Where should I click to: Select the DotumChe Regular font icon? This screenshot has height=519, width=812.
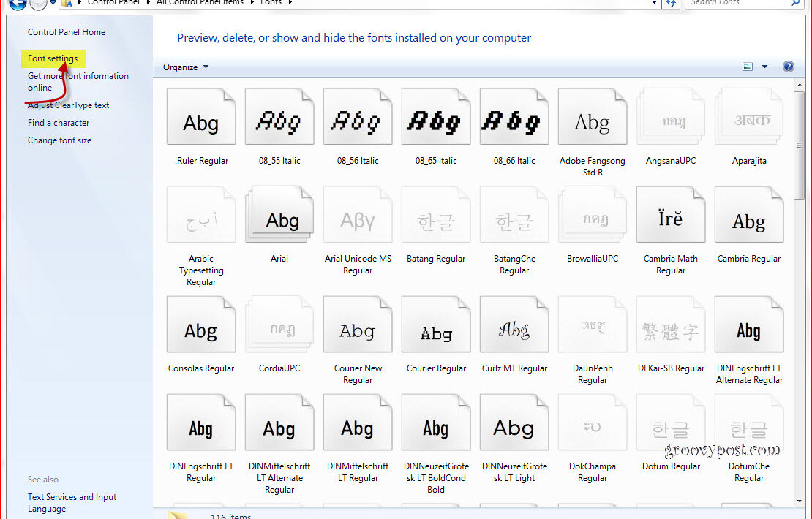click(749, 423)
